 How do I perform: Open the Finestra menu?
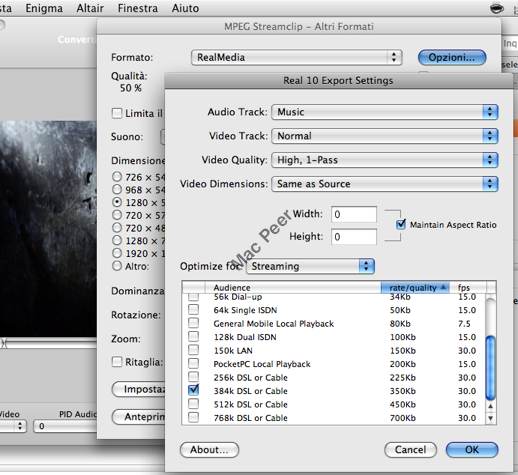coord(138,8)
